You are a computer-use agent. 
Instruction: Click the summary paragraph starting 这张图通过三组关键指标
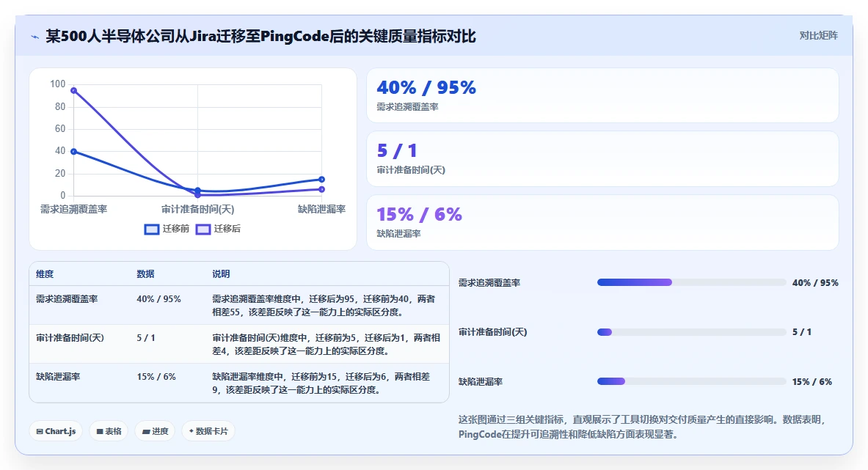pos(643,427)
